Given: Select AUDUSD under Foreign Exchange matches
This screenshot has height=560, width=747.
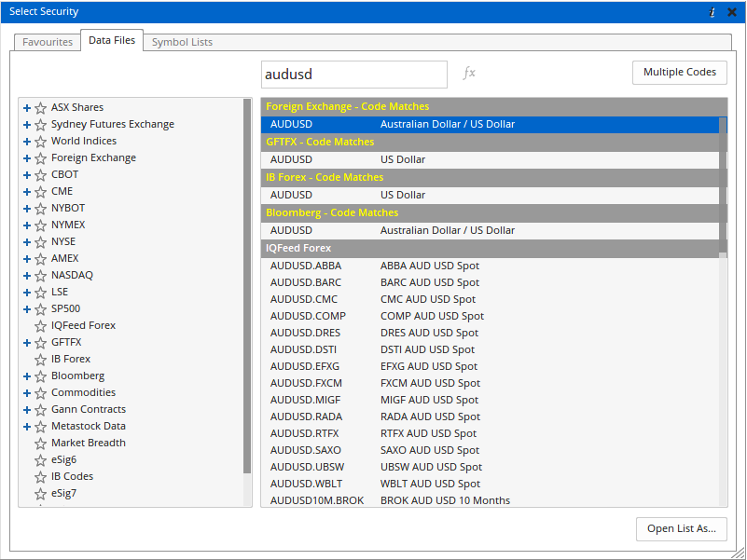Looking at the screenshot, I should [x=491, y=124].
